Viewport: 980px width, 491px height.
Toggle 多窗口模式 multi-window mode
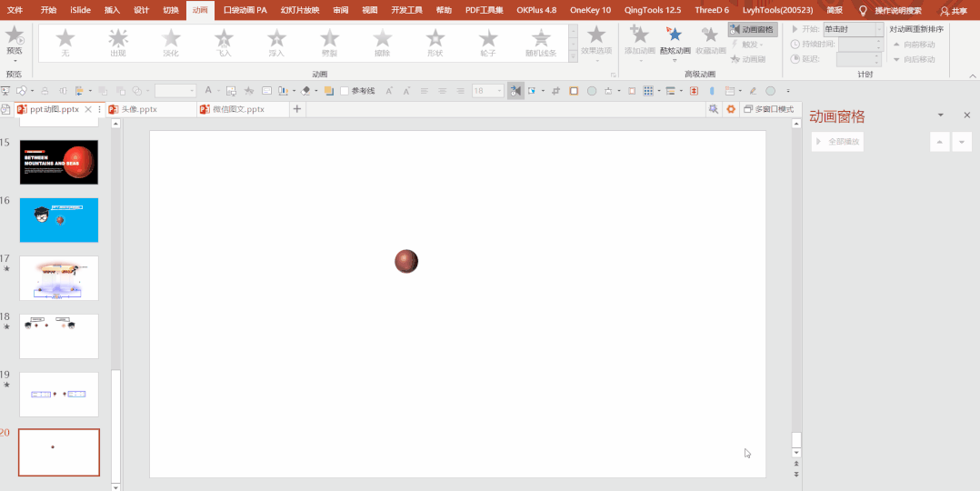[x=769, y=109]
